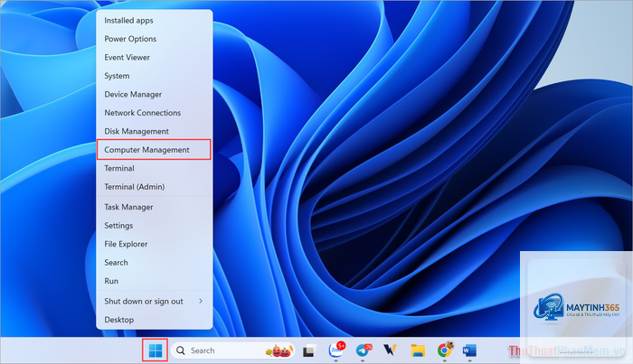This screenshot has width=633, height=364.
Task: Open File Explorer from the taskbar icon
Action: point(418,350)
